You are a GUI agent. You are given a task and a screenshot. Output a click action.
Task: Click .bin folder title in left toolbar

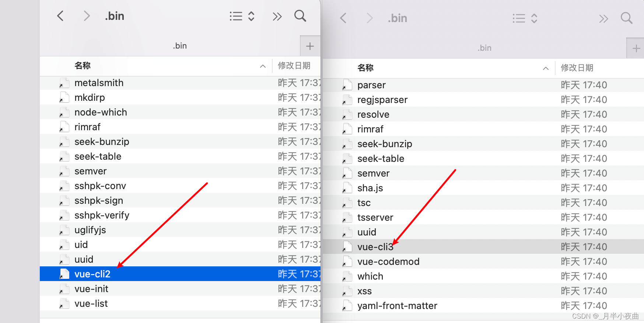115,16
